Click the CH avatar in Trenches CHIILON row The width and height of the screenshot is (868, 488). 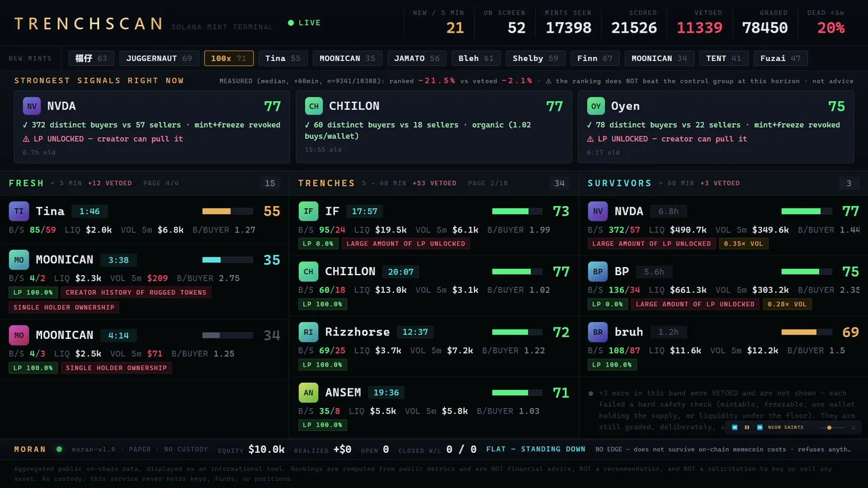[309, 272]
